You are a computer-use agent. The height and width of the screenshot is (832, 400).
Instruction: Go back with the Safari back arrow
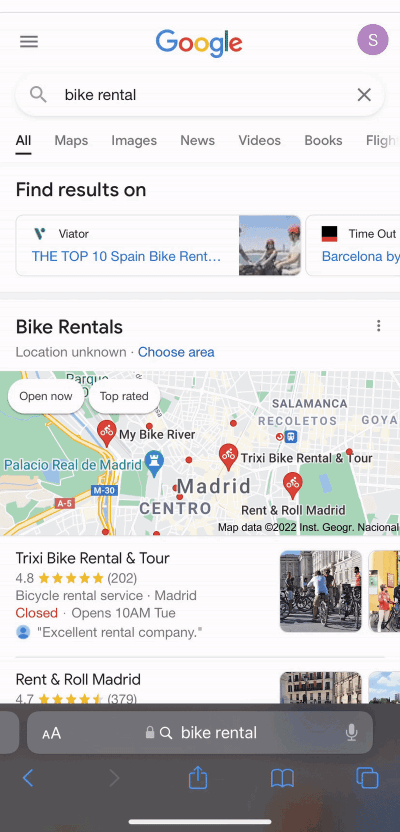tap(28, 778)
